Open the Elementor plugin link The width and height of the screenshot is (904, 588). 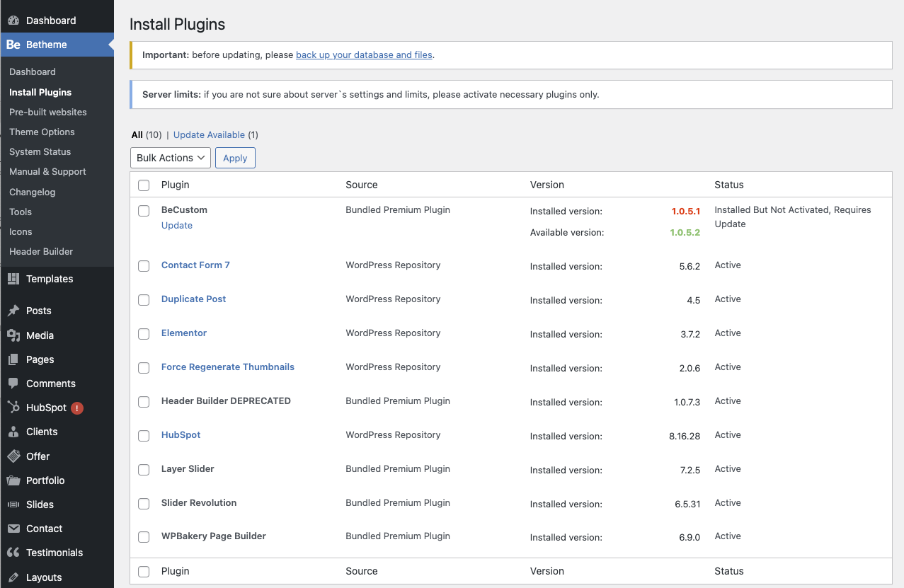pyautogui.click(x=184, y=333)
